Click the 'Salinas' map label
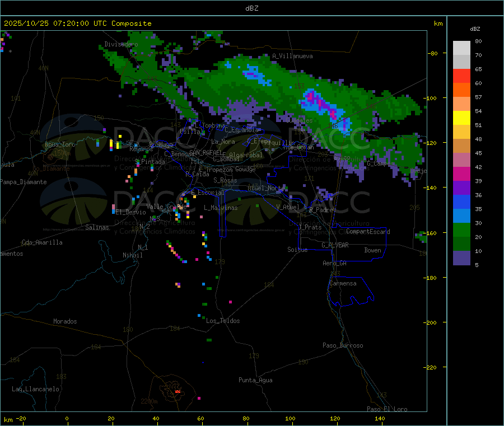Screen dimensions: 504x426 tap(97, 227)
